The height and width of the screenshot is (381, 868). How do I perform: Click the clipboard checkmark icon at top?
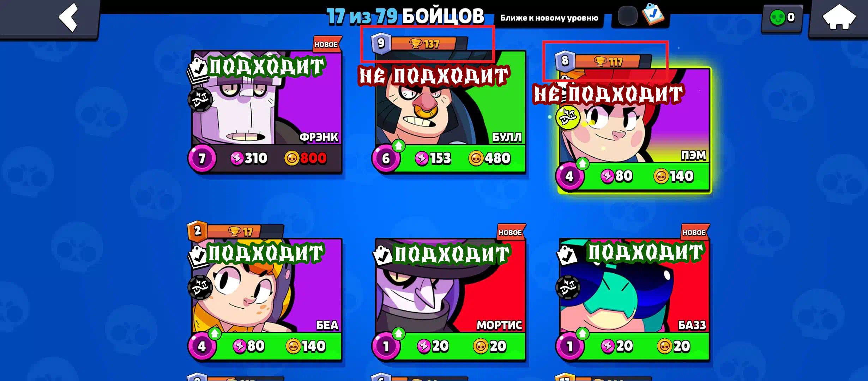653,14
